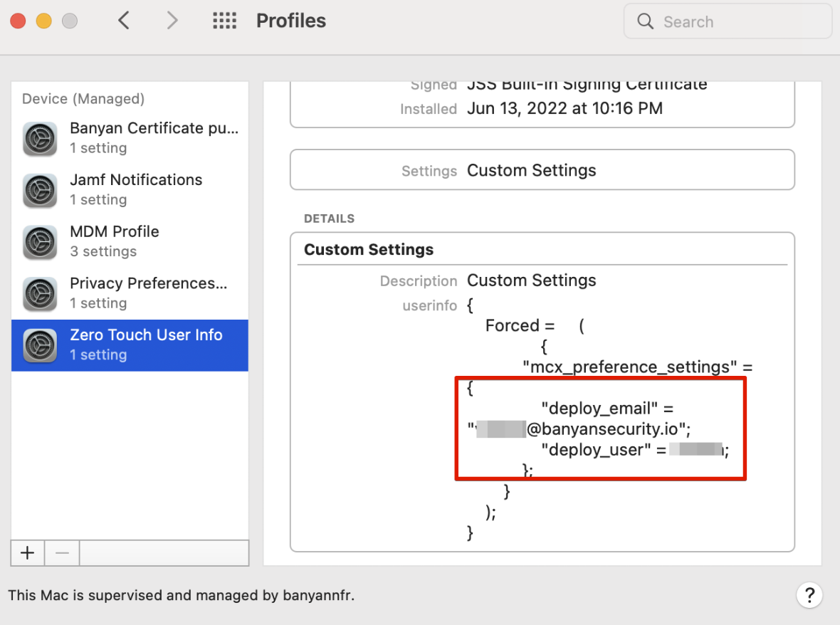Close the Profiles window
The width and height of the screenshot is (840, 625).
[19, 21]
